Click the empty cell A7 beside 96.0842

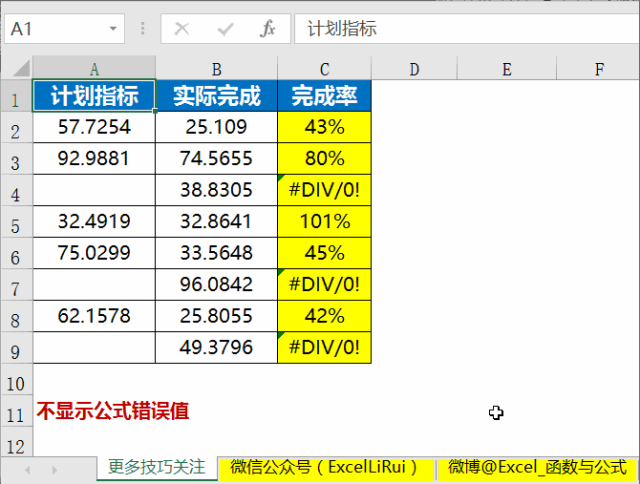pos(94,285)
